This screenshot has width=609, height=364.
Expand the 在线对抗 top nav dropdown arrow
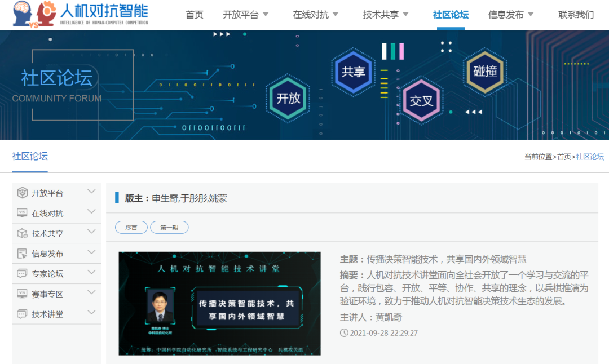coord(336,15)
